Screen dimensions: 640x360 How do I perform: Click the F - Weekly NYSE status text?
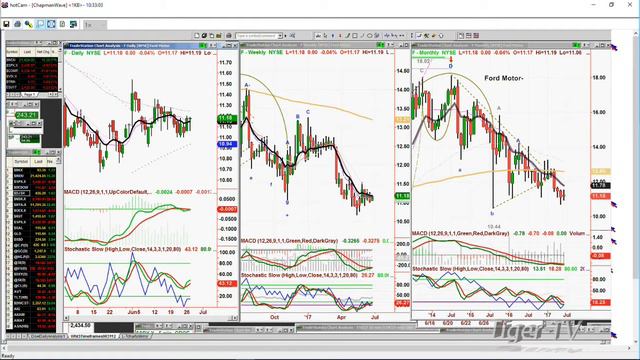(x=262, y=52)
